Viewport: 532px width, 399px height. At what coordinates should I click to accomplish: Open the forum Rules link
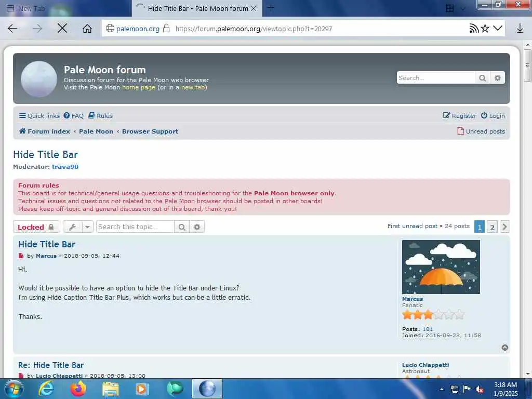point(100,116)
